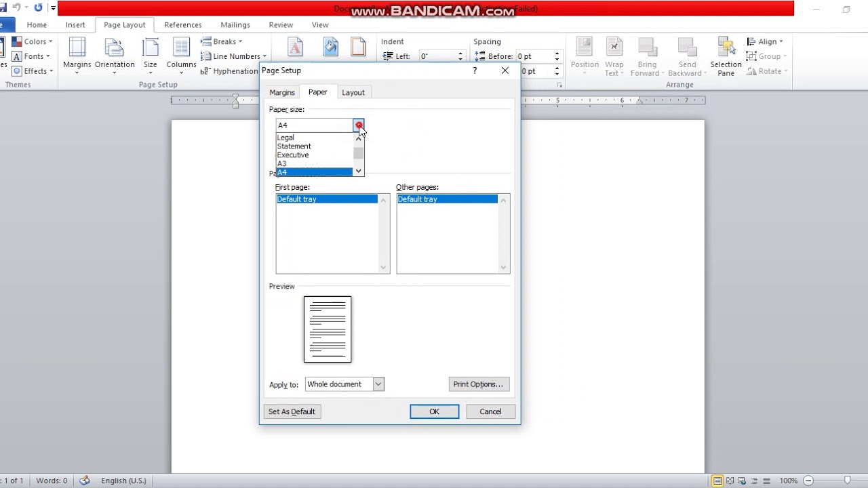Click the Watermark icon
The image size is (868, 488).
295,47
